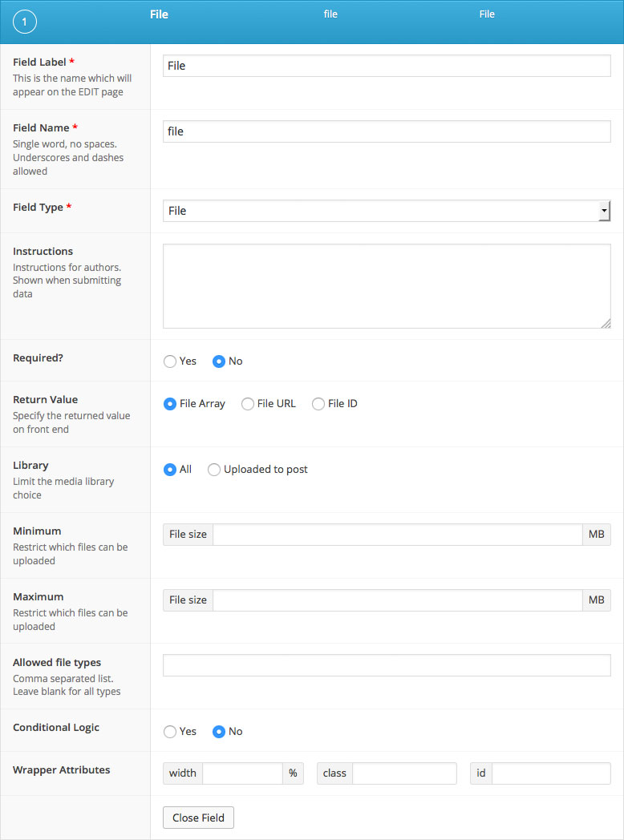Focus the Field Name text input

click(387, 131)
